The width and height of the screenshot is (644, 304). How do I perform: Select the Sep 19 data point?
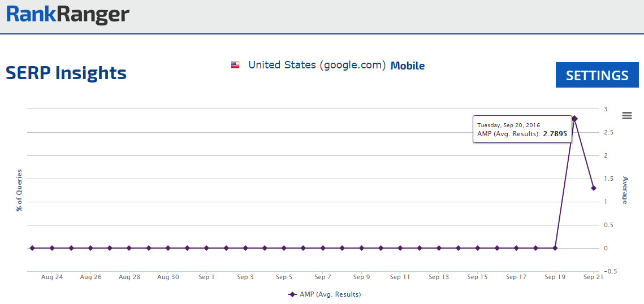point(555,247)
